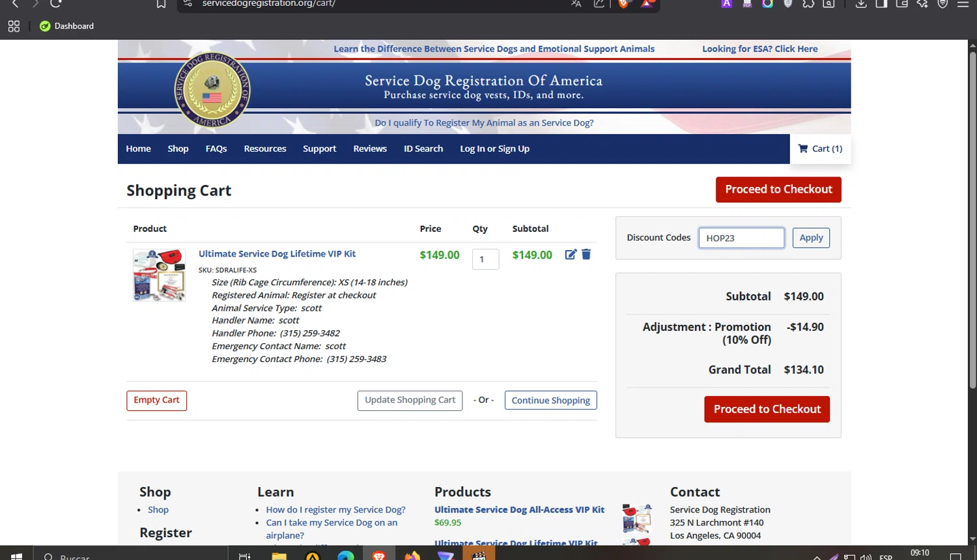977x560 pixels.
Task: Click Log In or Sign Up
Action: [494, 148]
